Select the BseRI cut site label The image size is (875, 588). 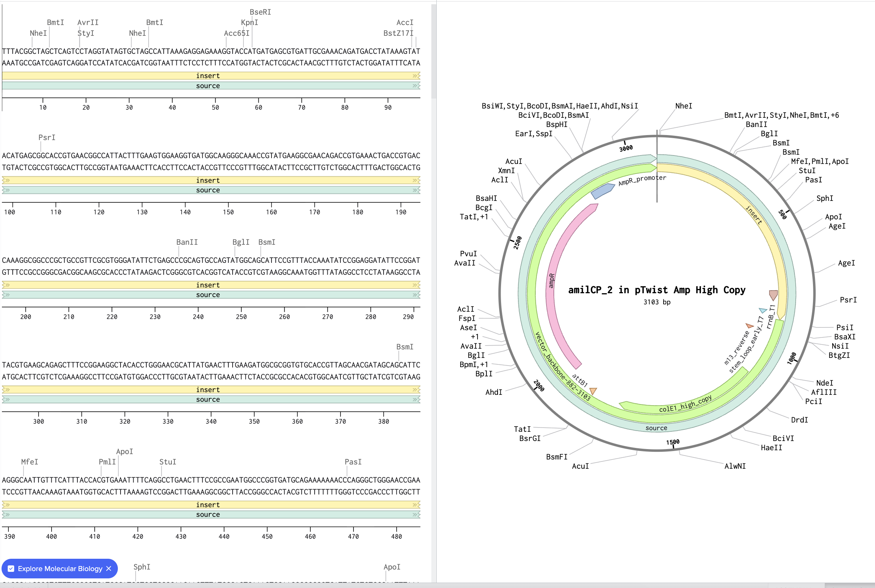tap(260, 12)
